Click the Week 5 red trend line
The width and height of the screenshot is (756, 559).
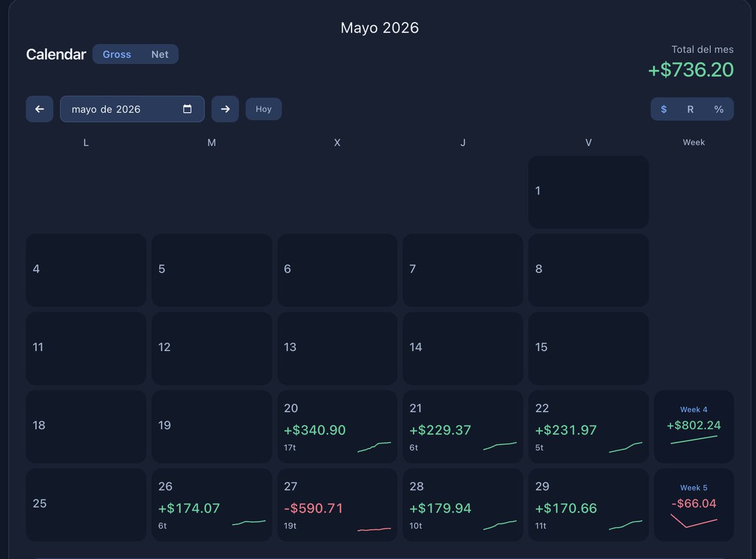(x=694, y=521)
